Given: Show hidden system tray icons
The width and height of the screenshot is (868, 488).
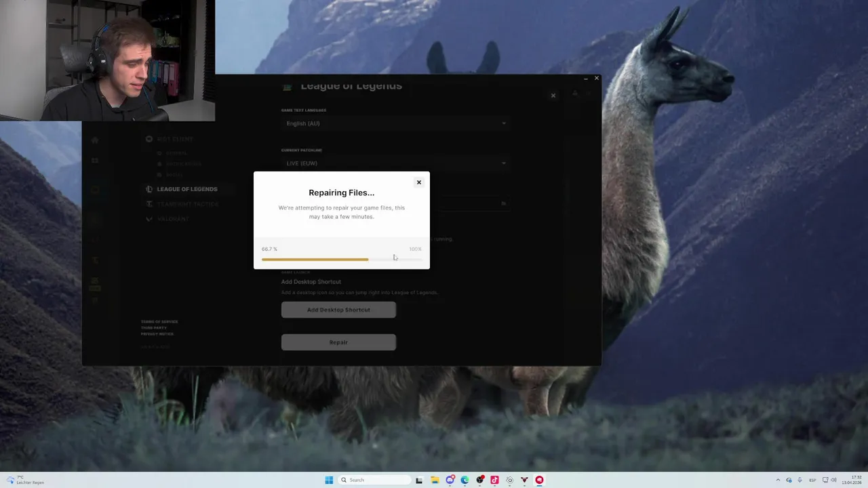Looking at the screenshot, I should [778, 480].
